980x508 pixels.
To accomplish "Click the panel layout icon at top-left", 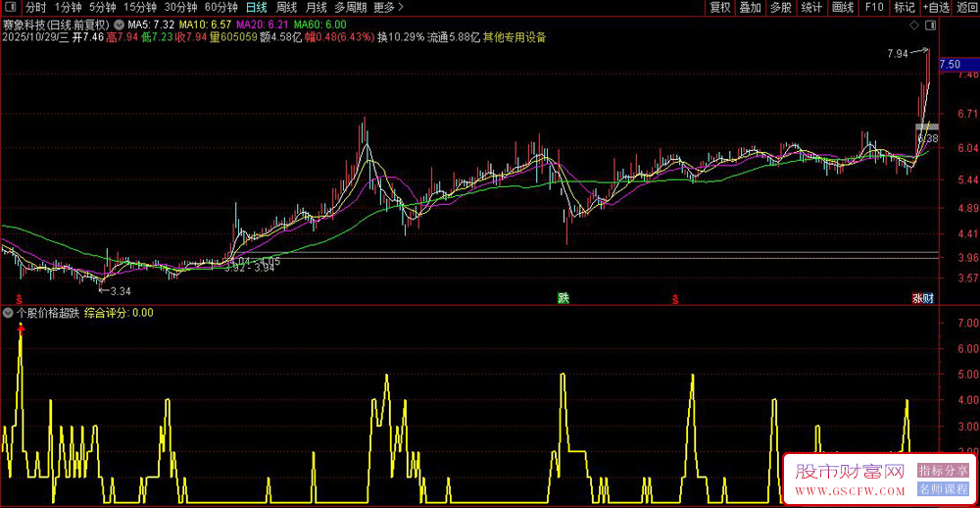I will click(10, 7).
